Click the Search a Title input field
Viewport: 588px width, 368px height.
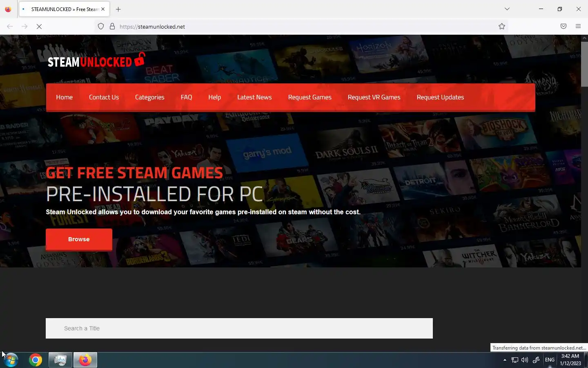point(239,328)
